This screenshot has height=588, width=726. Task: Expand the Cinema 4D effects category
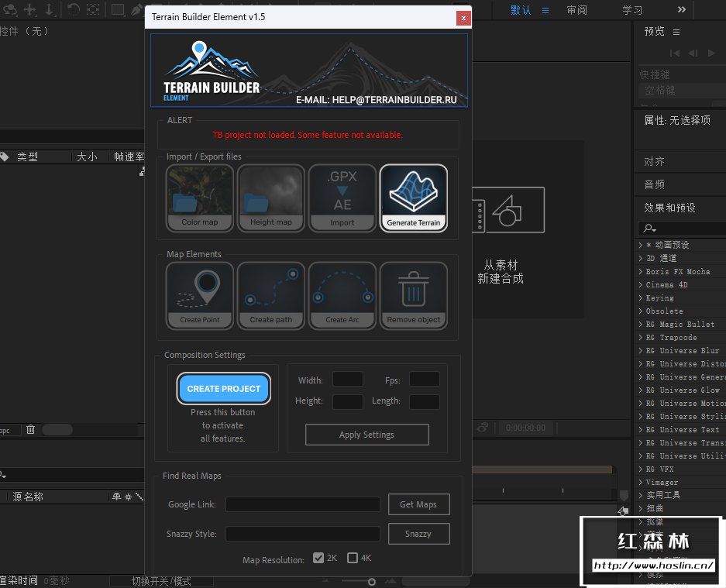pos(640,284)
